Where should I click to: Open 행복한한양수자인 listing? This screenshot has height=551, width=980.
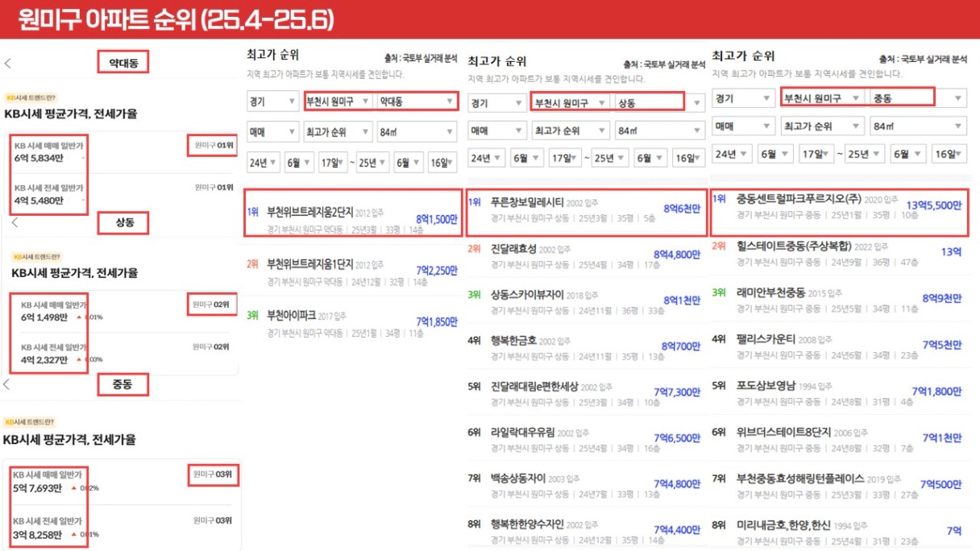click(x=586, y=530)
